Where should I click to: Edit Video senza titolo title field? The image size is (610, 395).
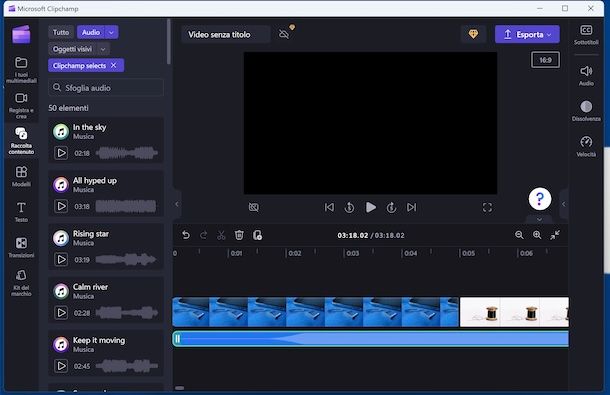(x=226, y=34)
